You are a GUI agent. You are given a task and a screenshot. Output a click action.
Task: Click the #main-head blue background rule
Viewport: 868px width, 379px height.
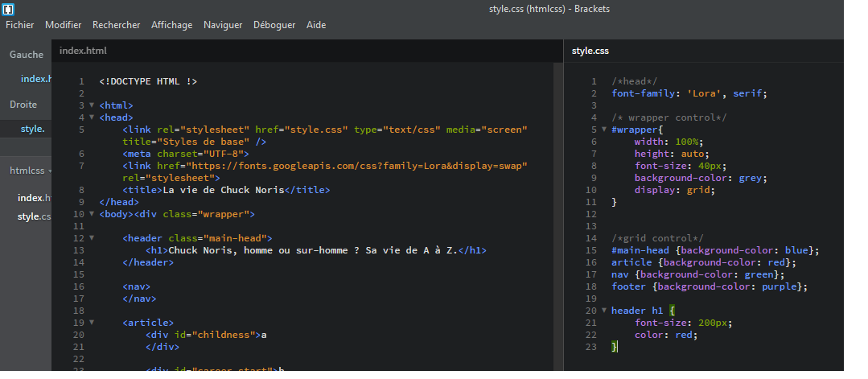pyautogui.click(x=716, y=250)
